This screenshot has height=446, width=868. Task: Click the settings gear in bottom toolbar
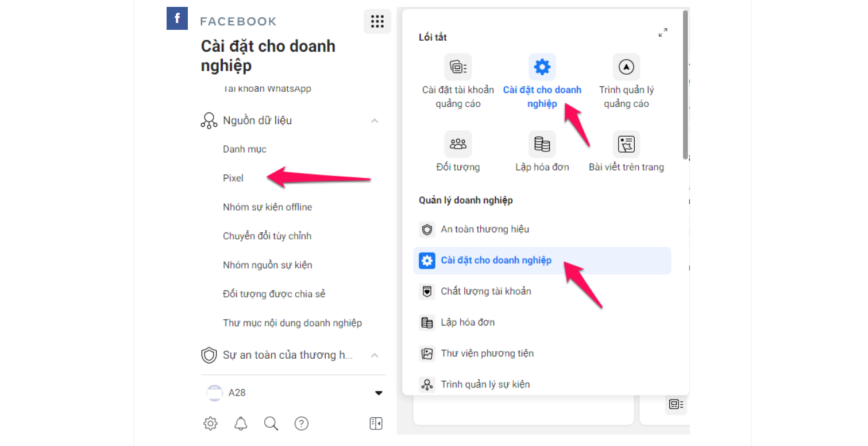pyautogui.click(x=210, y=424)
